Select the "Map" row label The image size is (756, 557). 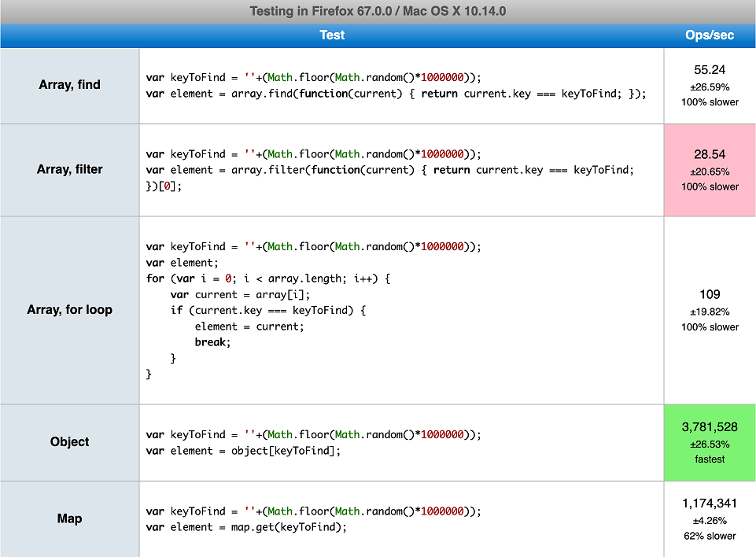click(70, 518)
